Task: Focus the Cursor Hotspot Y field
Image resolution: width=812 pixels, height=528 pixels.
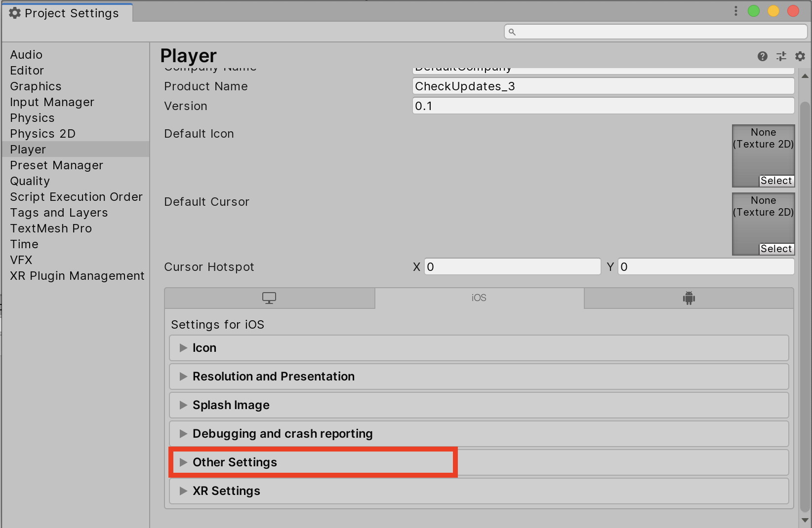Action: point(706,267)
